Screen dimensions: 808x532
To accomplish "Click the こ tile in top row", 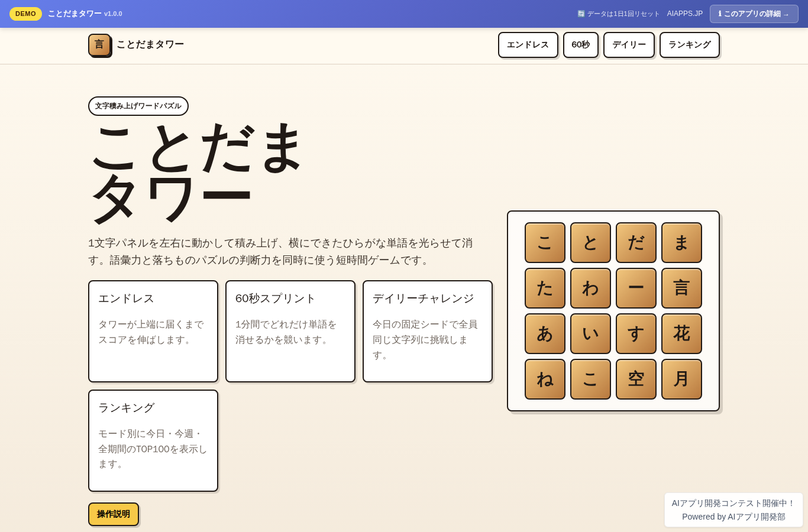I will 545,242.
